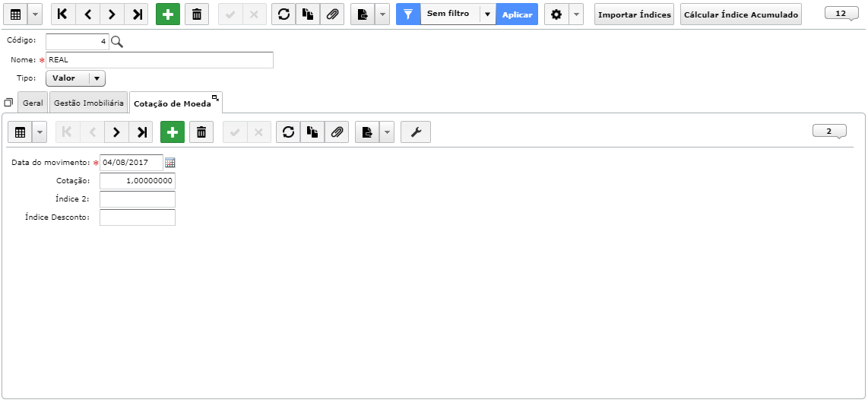Open the Sem filtro dropdown
This screenshot has height=403, width=868.
pos(458,15)
